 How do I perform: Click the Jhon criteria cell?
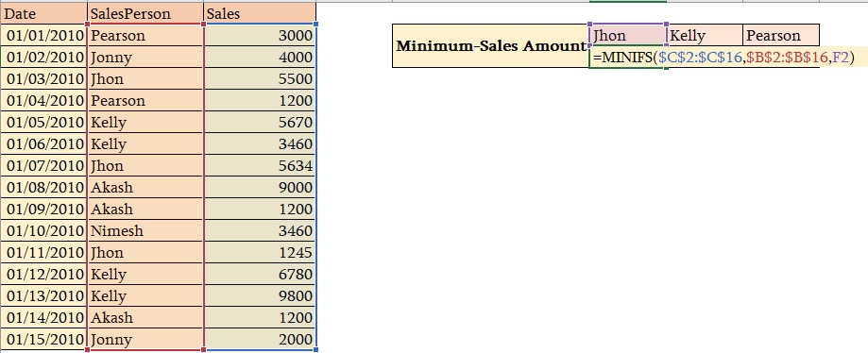pyautogui.click(x=628, y=36)
